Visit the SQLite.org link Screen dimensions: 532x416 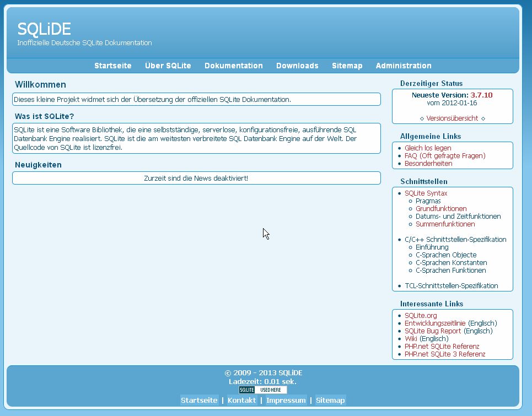421,316
